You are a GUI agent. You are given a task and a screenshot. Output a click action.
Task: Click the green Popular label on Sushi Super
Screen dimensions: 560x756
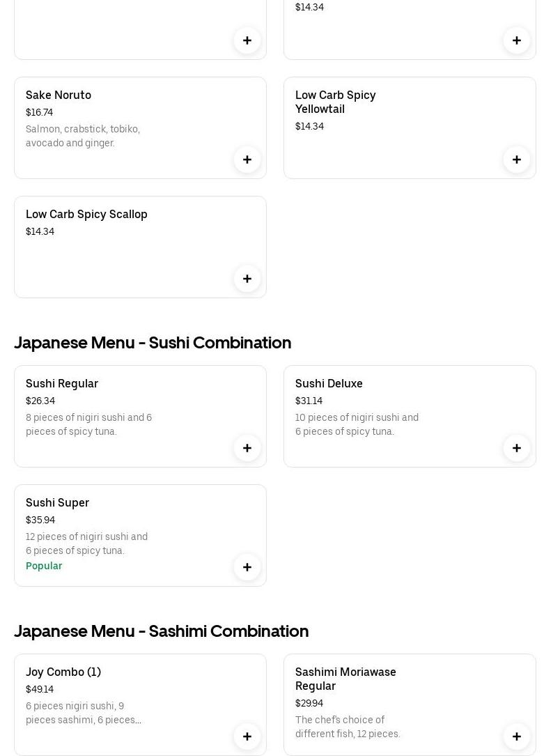pos(44,566)
